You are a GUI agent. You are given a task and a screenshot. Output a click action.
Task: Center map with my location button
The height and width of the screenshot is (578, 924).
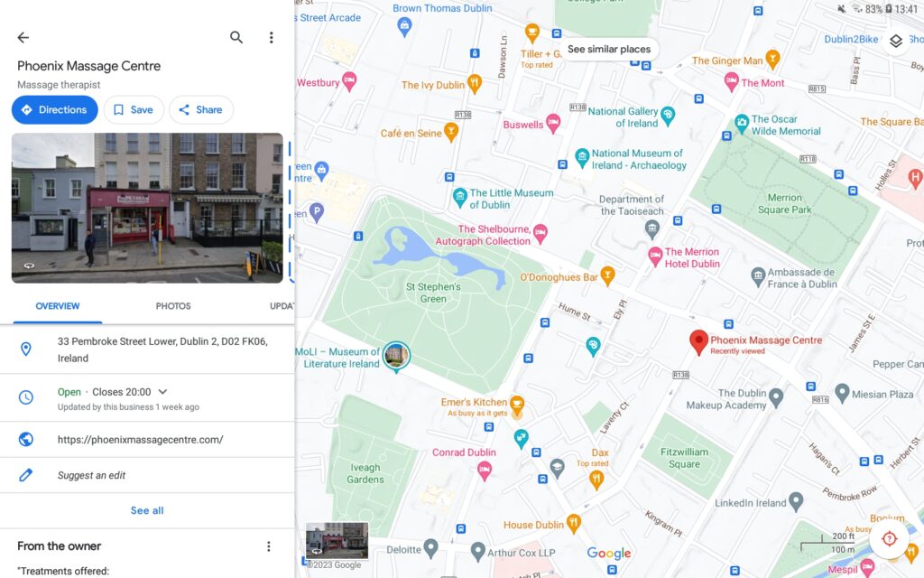[x=889, y=538]
